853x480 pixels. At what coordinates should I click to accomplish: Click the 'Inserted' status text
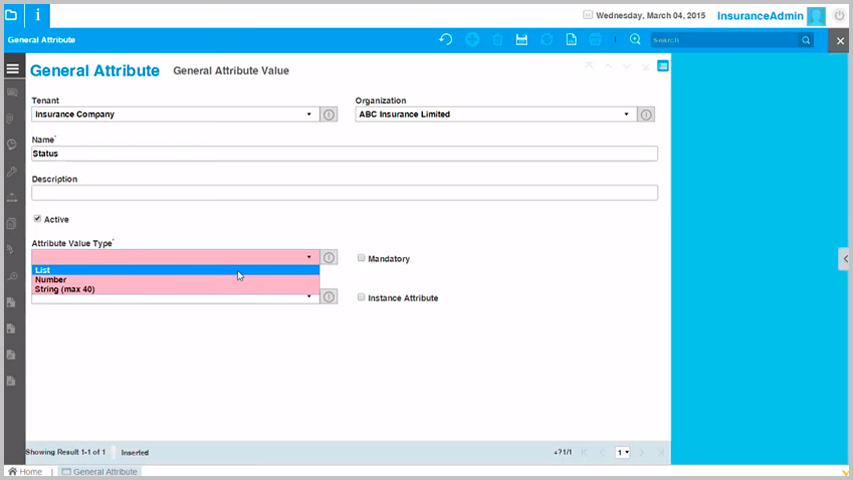coord(135,452)
